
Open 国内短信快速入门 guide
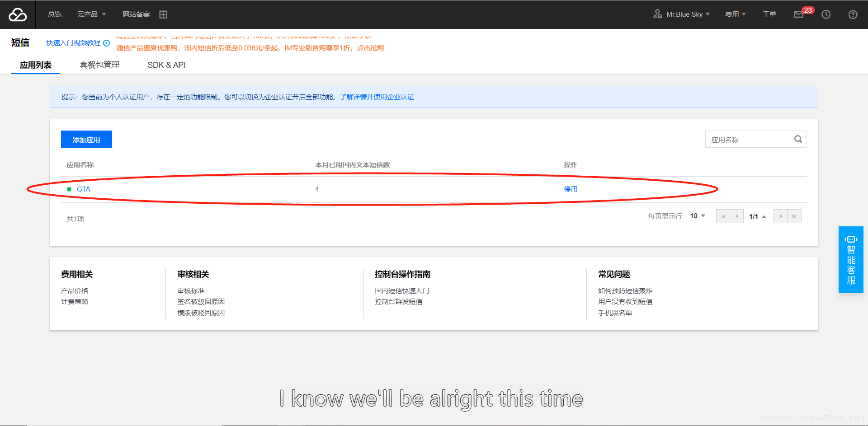[402, 291]
